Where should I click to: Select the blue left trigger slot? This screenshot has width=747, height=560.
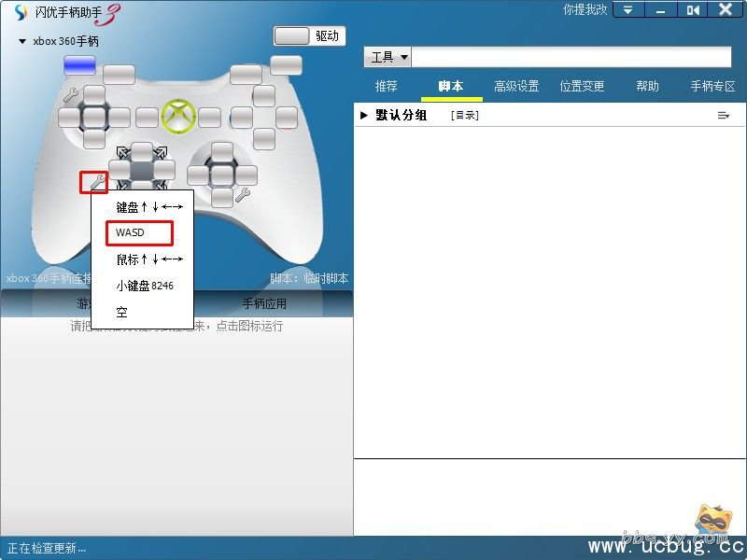click(x=79, y=65)
